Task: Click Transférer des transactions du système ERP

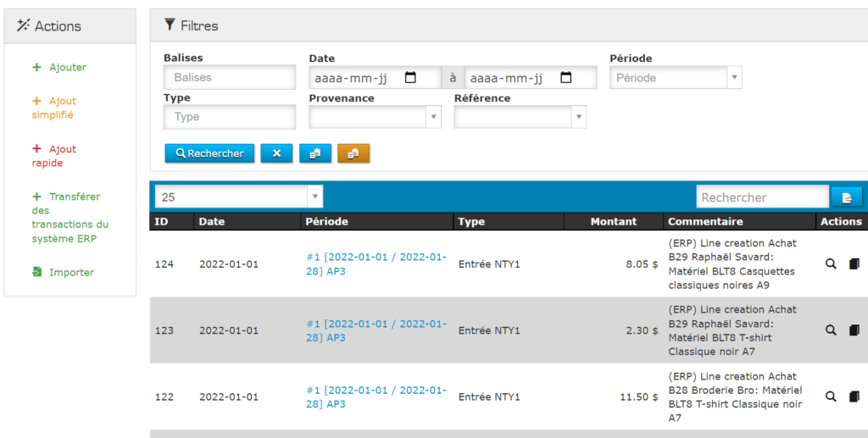Action: 70,218
